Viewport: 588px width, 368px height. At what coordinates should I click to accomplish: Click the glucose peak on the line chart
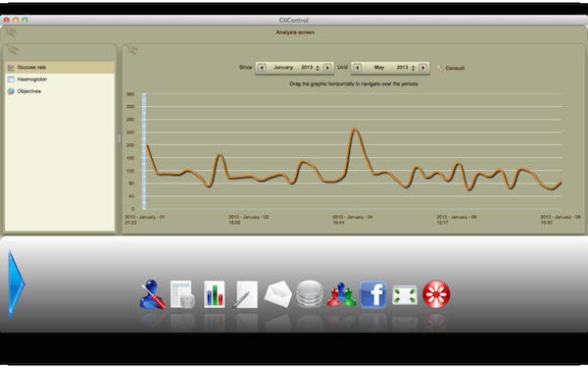coord(354,130)
